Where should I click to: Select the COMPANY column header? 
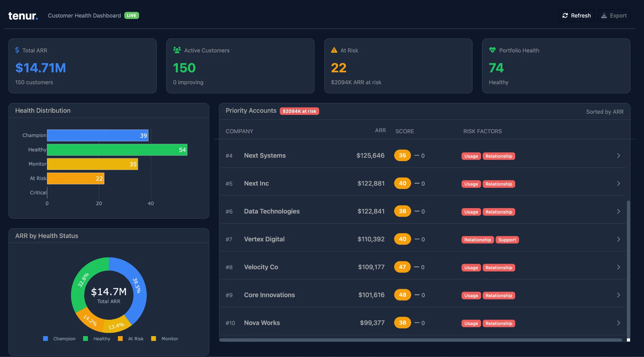coord(239,131)
